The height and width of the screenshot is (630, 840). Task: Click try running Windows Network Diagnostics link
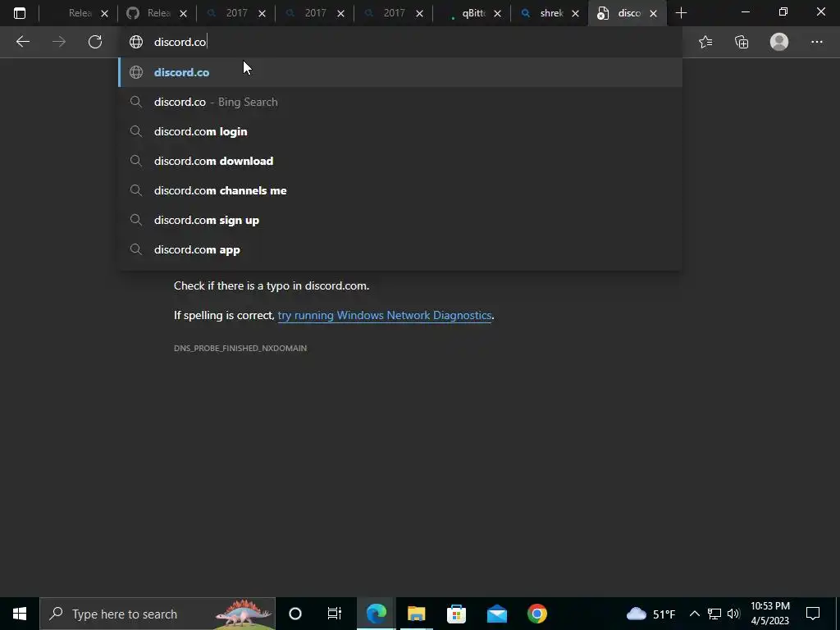coord(384,315)
